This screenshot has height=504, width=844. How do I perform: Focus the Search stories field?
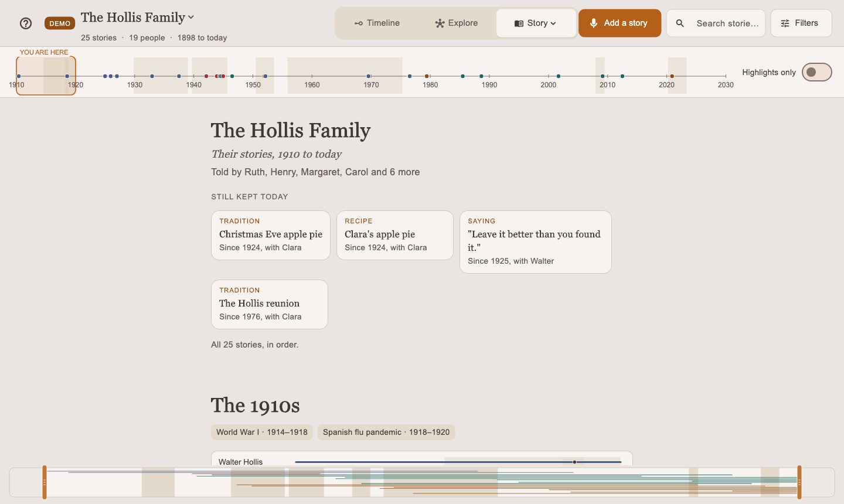(716, 23)
